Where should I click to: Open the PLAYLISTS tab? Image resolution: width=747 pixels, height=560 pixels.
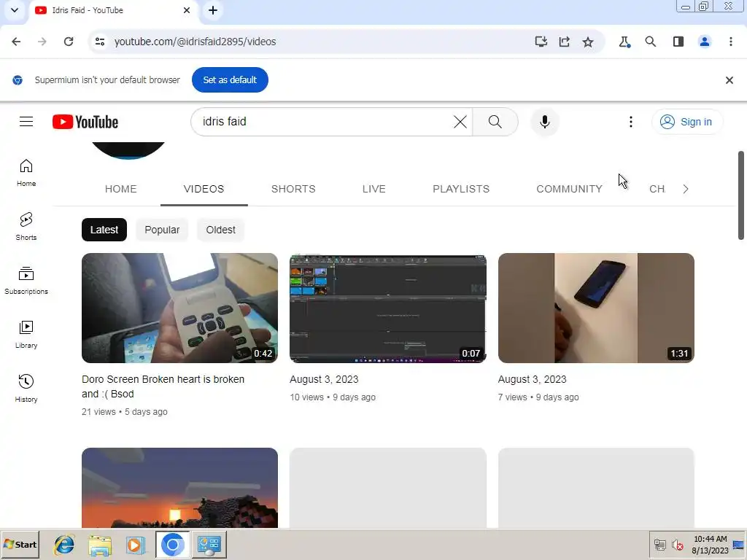pyautogui.click(x=461, y=189)
